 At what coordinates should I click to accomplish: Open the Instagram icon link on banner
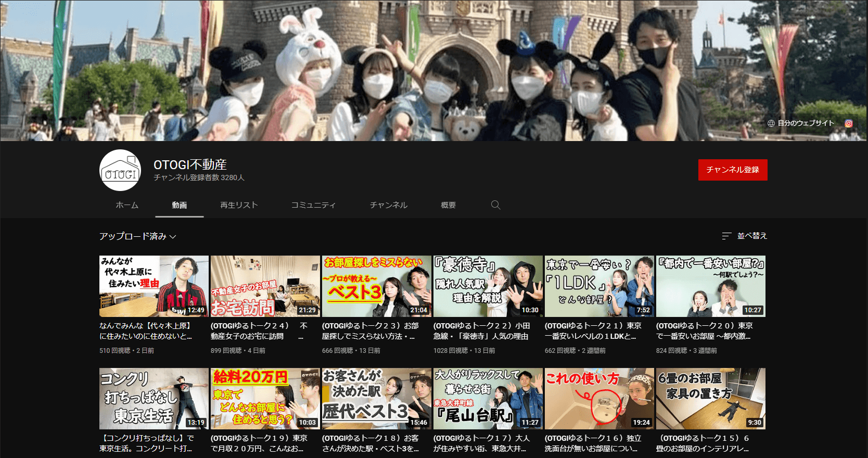point(849,123)
